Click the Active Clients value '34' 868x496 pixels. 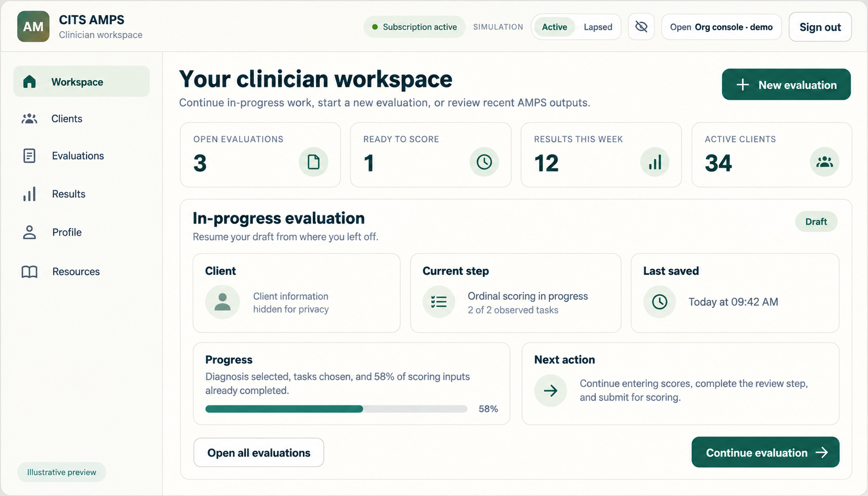[718, 163]
